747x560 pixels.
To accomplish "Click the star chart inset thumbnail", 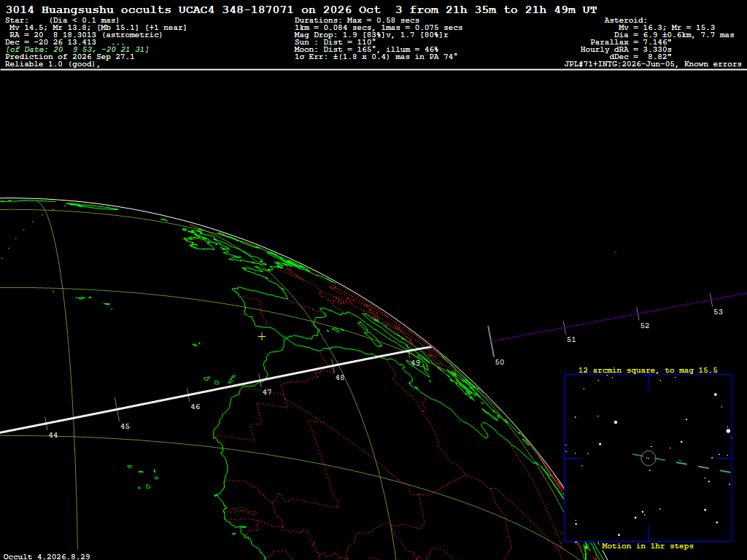I will [x=648, y=458].
